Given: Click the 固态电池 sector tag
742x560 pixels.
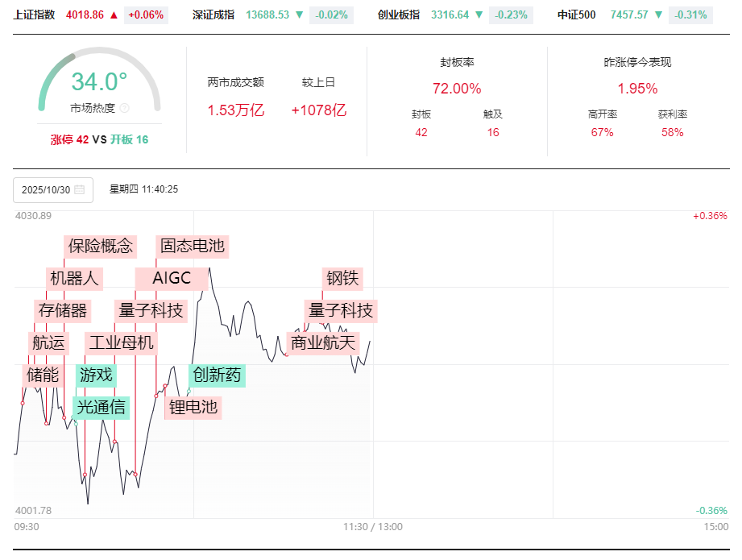Looking at the screenshot, I should click(193, 246).
